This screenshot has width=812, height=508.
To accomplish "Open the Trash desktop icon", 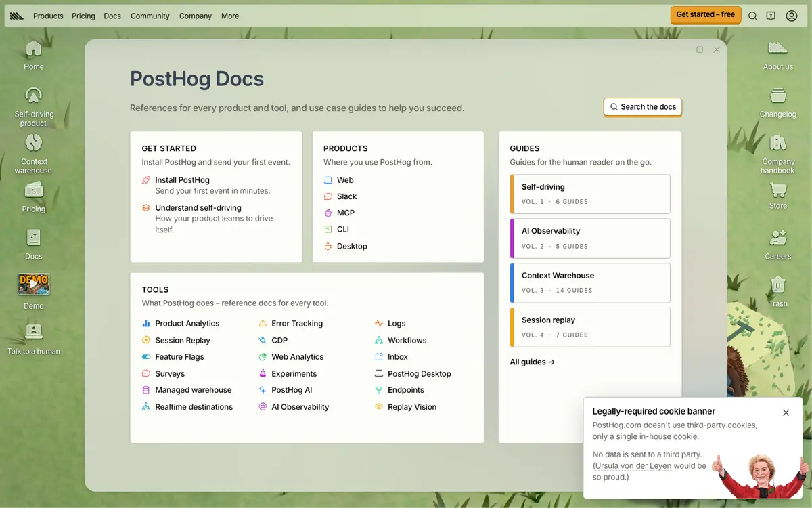I will [x=778, y=291].
